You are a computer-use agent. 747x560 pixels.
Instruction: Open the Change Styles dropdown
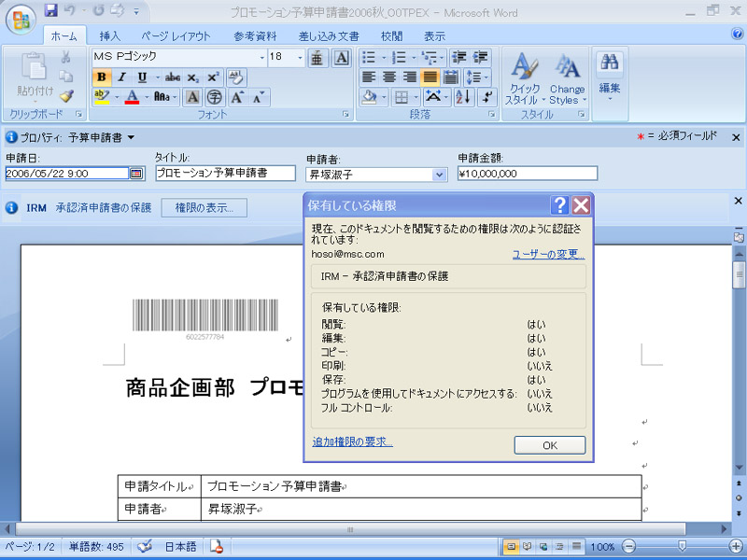[x=567, y=78]
